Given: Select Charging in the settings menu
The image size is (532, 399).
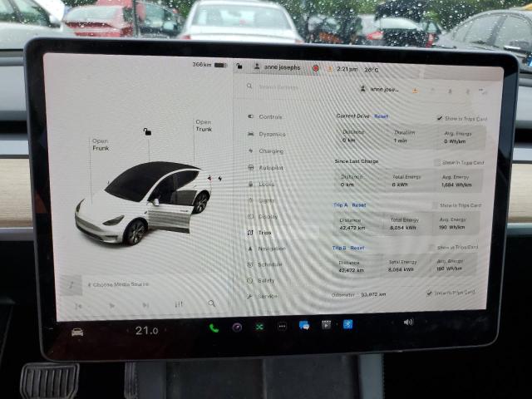Looking at the screenshot, I should click(x=270, y=151).
